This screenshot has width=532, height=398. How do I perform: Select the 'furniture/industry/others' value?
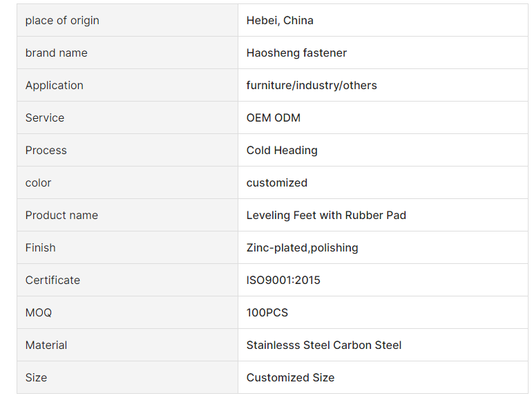[x=312, y=86]
